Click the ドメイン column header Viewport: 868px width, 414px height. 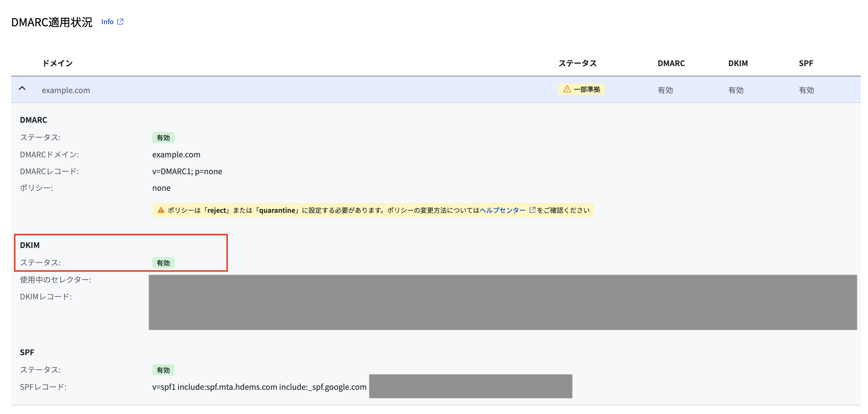(x=57, y=63)
